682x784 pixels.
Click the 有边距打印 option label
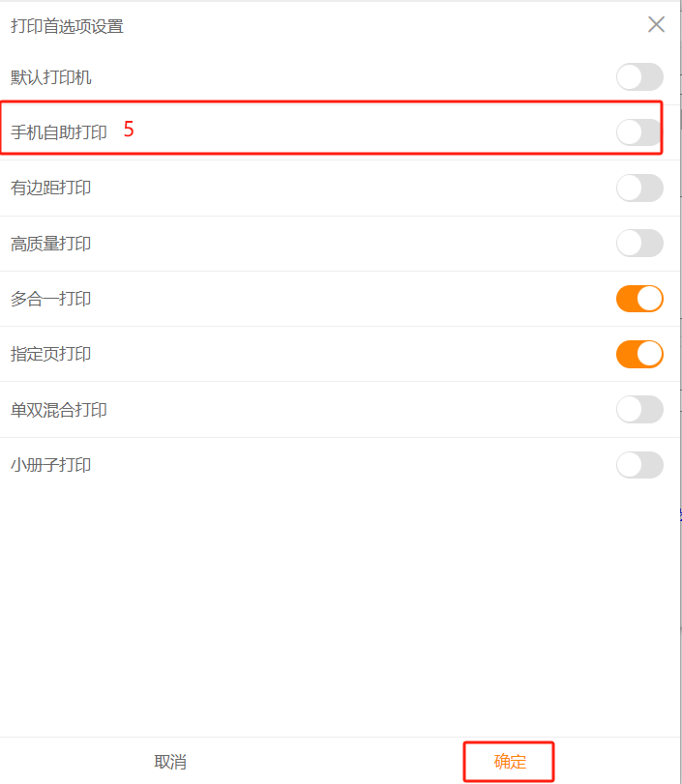point(51,188)
